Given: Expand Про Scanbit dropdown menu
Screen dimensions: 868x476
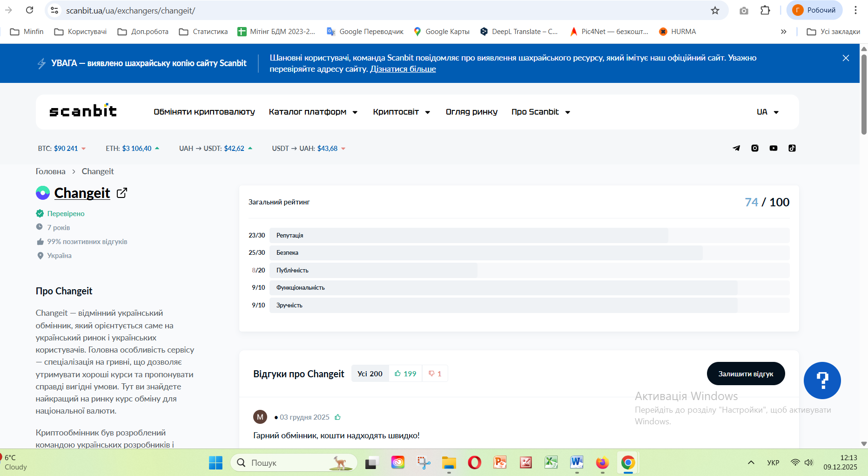Looking at the screenshot, I should [541, 112].
